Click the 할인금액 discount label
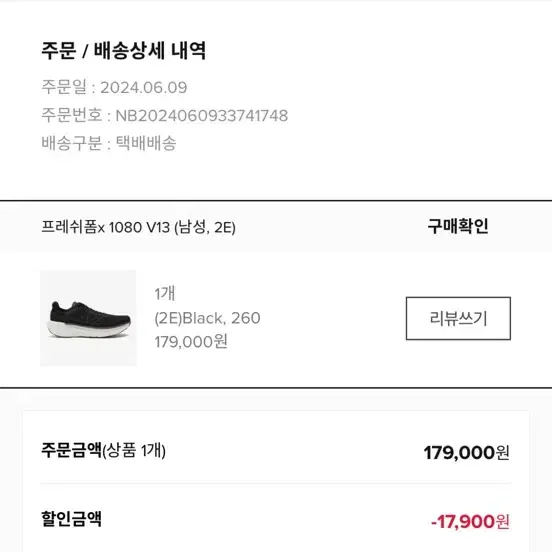The height and width of the screenshot is (552, 552). [71, 519]
